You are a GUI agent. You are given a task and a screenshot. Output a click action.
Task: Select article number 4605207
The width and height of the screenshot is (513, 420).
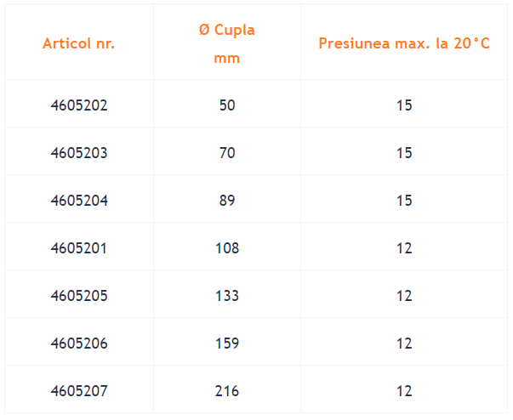tap(79, 391)
